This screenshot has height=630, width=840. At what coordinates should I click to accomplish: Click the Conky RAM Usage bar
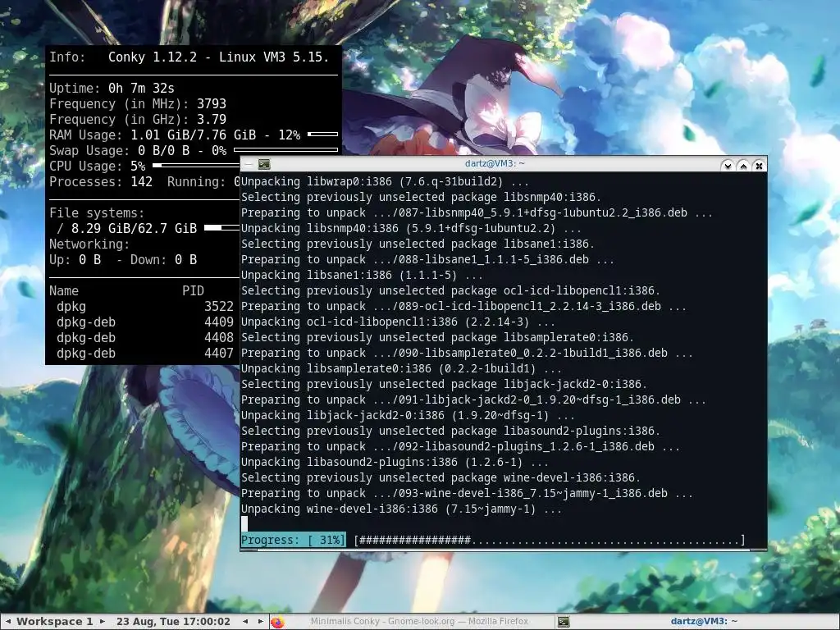click(323, 134)
